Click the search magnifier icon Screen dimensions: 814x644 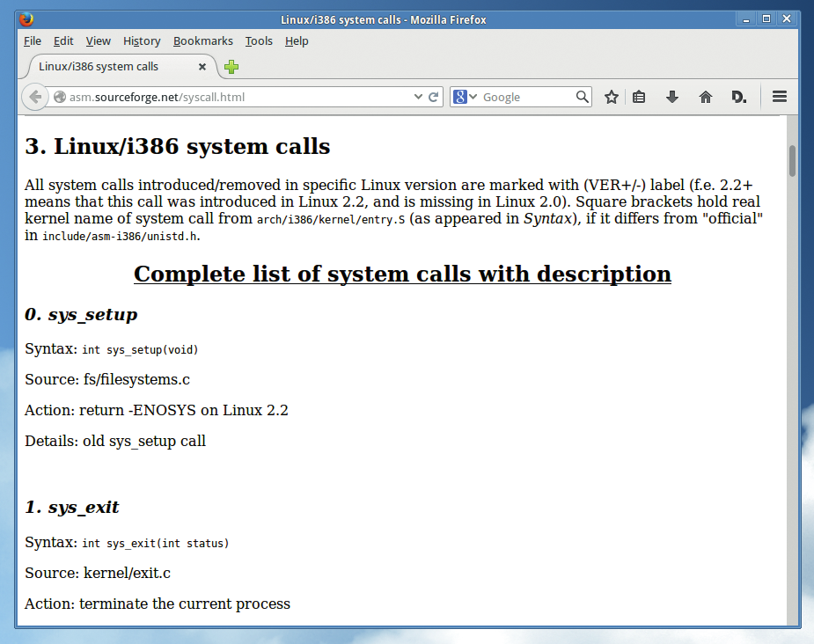coord(583,97)
